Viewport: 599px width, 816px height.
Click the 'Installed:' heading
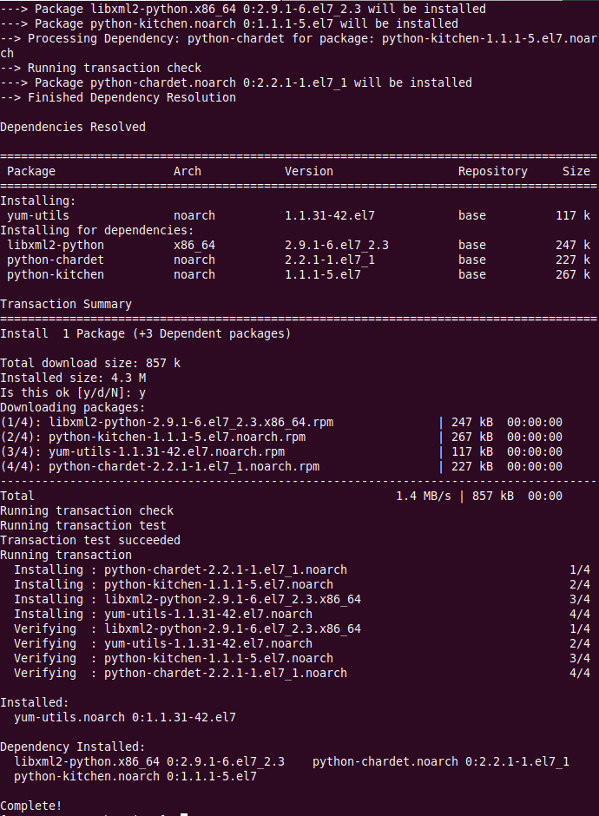pyautogui.click(x=34, y=703)
